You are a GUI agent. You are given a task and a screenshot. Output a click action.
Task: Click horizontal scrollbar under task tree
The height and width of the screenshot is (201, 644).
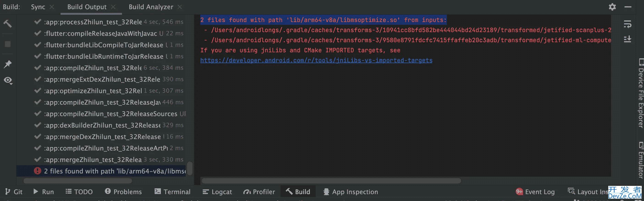point(77,181)
